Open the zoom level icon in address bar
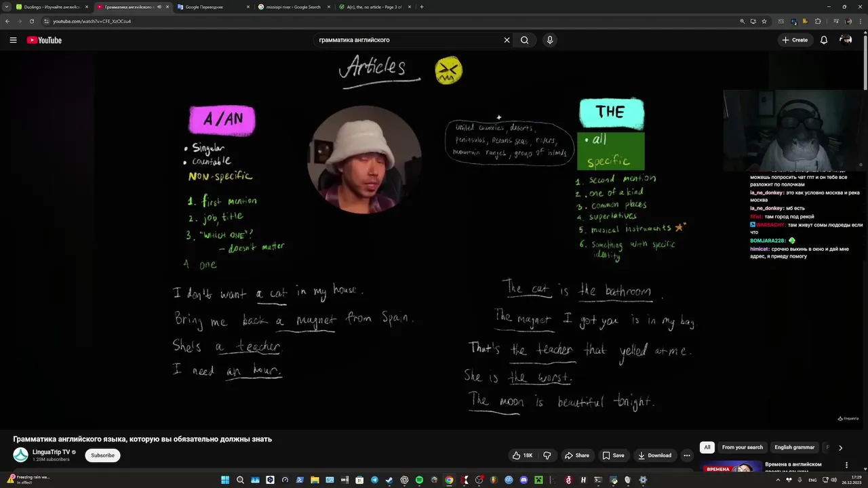This screenshot has height=488, width=868. coord(743,21)
